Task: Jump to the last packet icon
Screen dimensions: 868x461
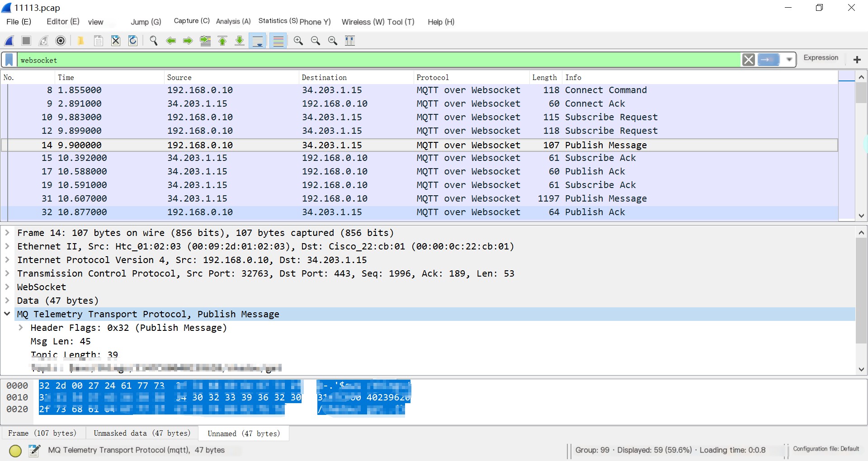Action: (240, 41)
